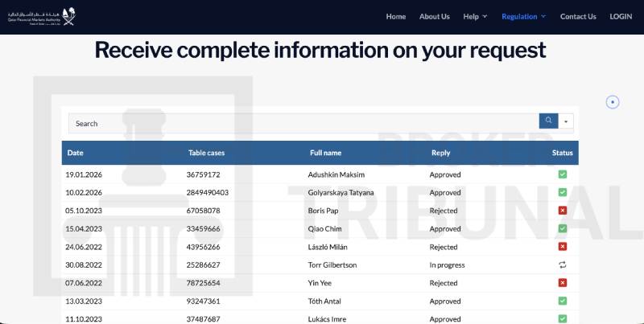
Task: Click case number 67058078
Action: (x=204, y=211)
